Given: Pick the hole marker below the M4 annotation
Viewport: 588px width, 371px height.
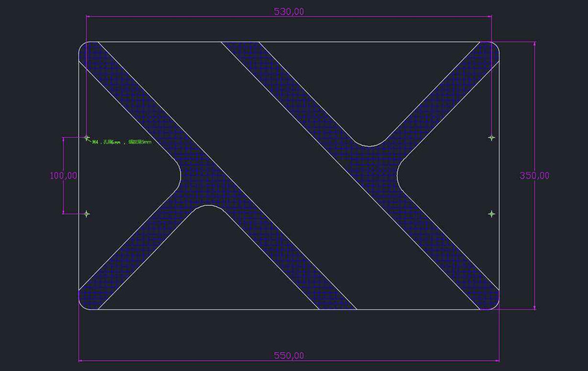Looking at the screenshot, I should point(87,214).
